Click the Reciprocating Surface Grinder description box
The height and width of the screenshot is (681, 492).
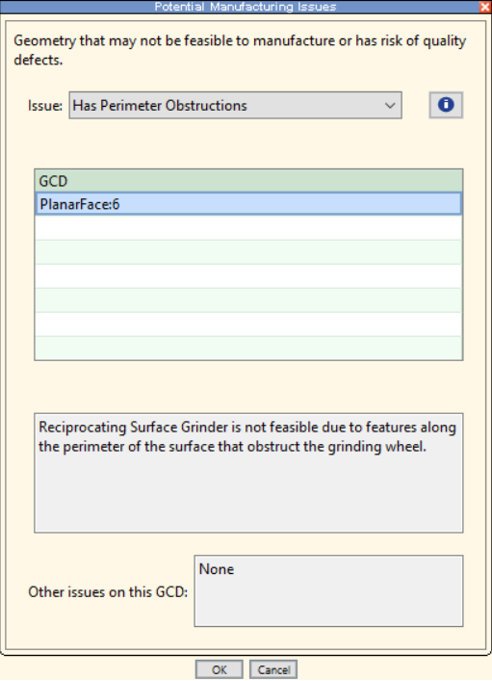click(248, 473)
